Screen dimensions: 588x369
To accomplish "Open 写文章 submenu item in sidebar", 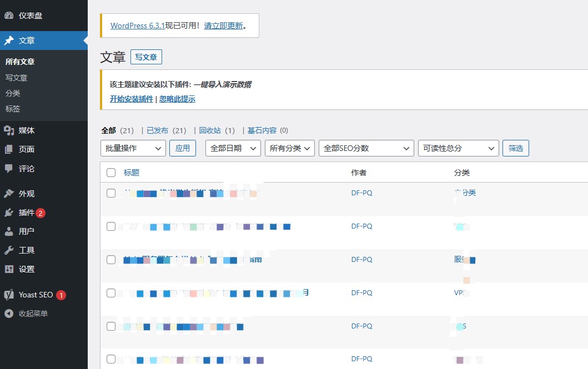I will click(x=17, y=78).
